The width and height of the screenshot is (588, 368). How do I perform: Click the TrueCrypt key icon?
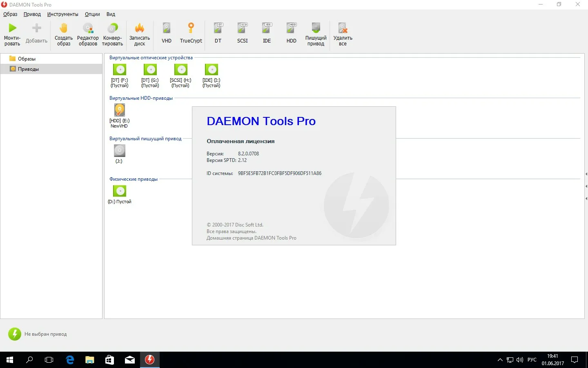pyautogui.click(x=191, y=28)
